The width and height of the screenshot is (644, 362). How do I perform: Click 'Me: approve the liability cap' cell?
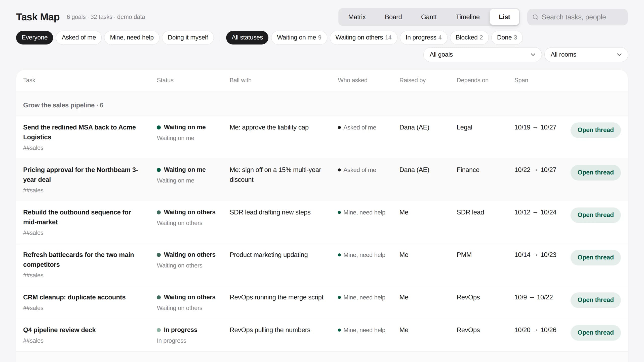pos(269,127)
